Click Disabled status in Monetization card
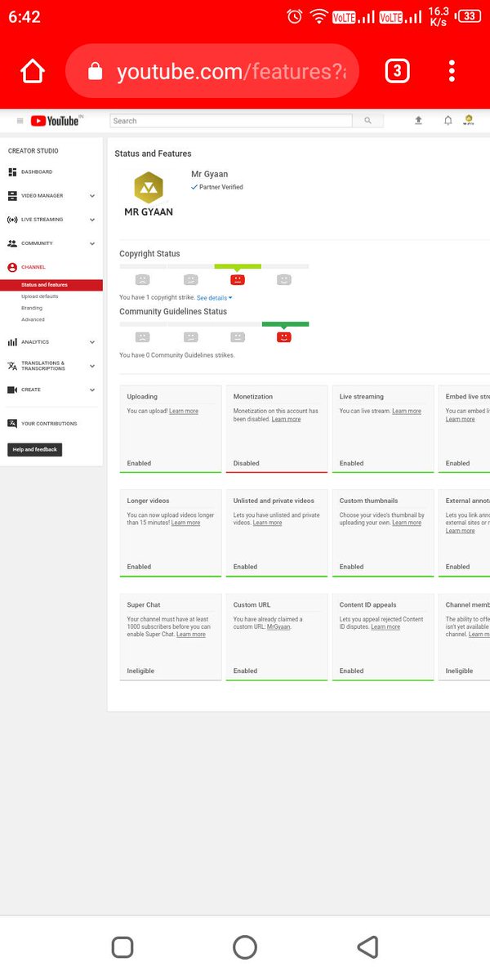This screenshot has width=490, height=980. [x=247, y=463]
